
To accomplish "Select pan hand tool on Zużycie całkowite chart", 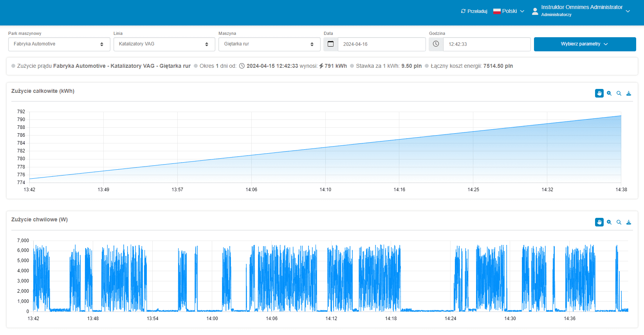I will coord(599,93).
